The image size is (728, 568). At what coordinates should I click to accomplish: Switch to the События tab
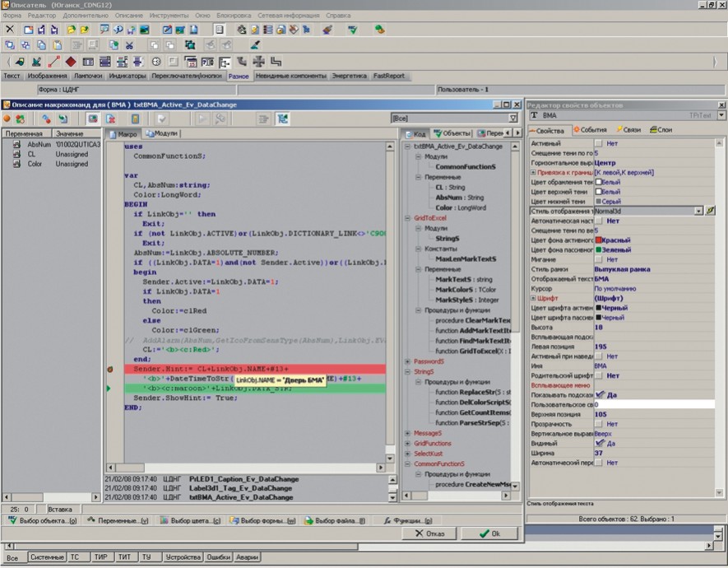[590, 129]
